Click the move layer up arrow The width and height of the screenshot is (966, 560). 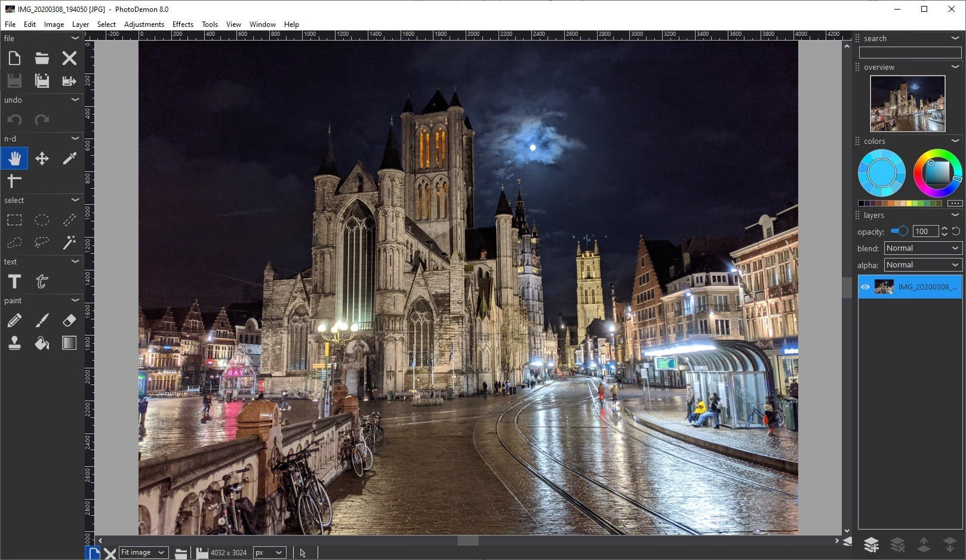(x=924, y=544)
